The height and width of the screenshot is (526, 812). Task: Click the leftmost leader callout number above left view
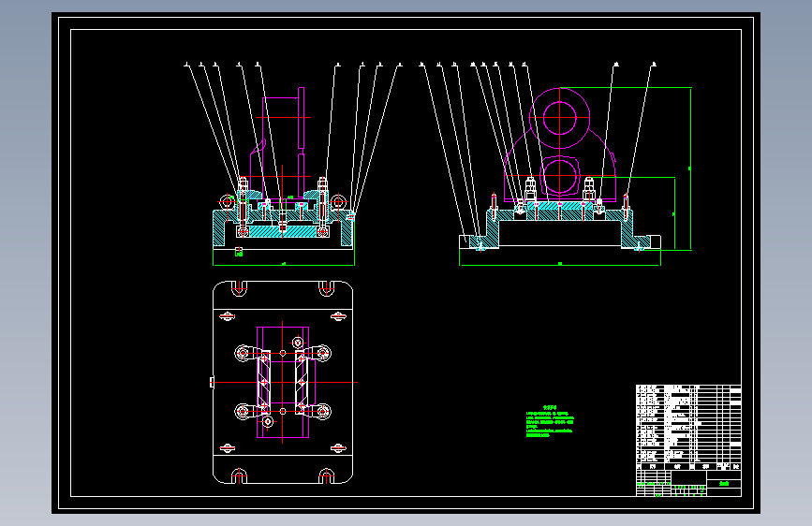pos(187,65)
